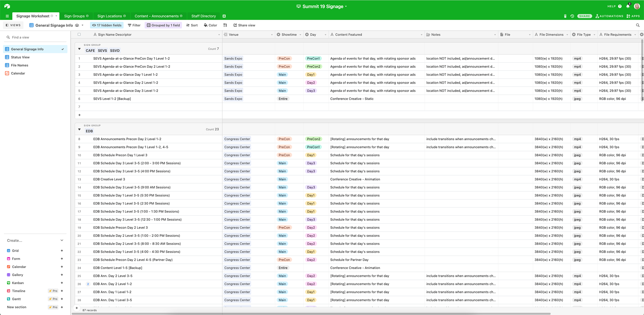Viewport: 644px width, 315px height.
Task: Collapse the Create... section
Action: 62,240
